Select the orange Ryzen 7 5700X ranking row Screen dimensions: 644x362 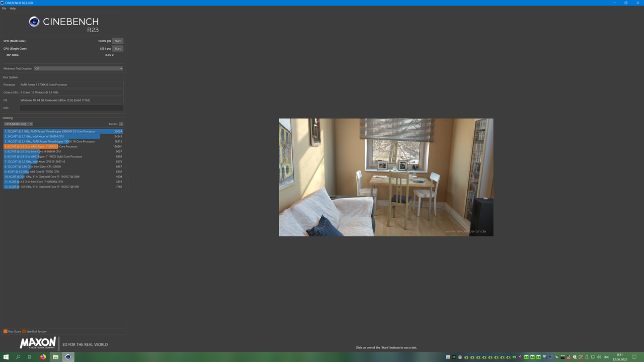[x=63, y=146]
